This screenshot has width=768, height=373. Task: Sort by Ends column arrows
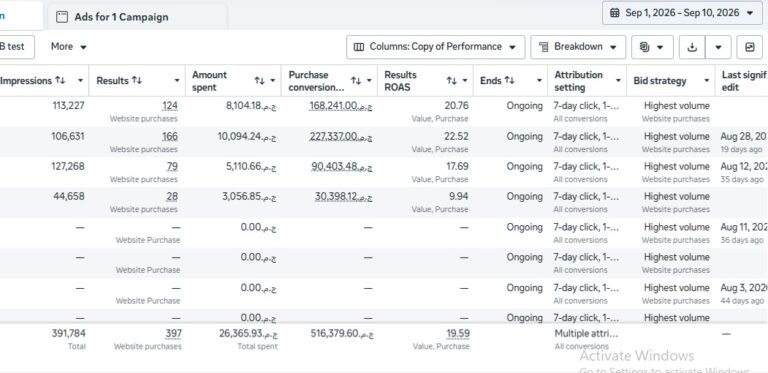pos(509,80)
